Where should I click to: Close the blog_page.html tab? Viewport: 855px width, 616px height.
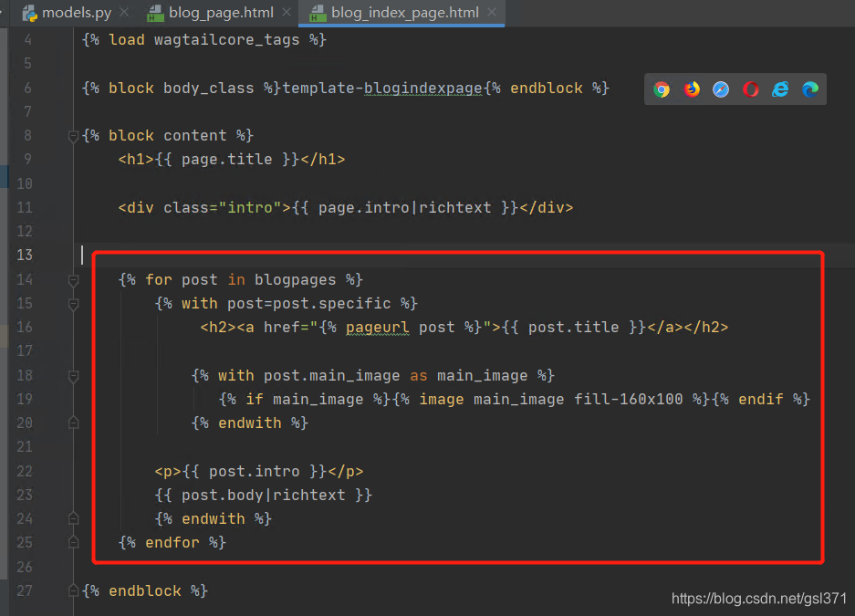pyautogui.click(x=287, y=12)
